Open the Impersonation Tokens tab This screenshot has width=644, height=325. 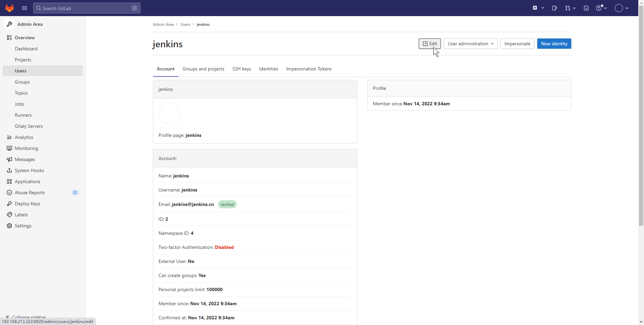tap(309, 69)
